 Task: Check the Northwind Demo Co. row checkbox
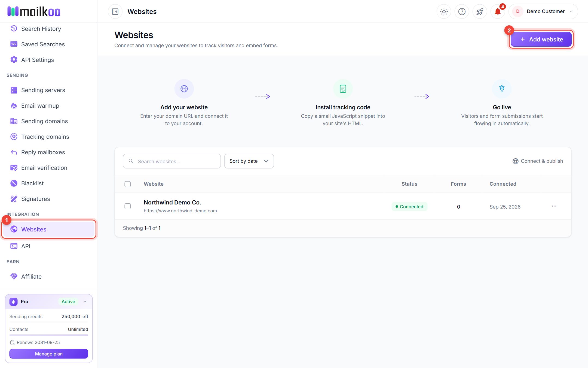127,206
